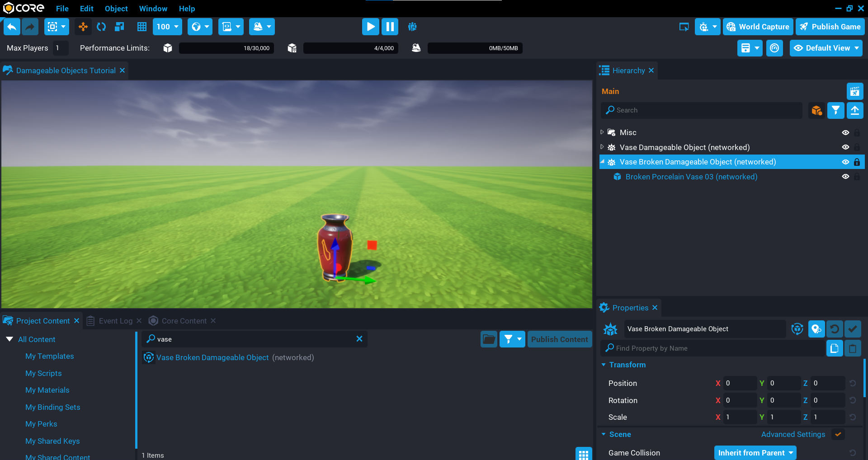
Task: Click the Position X input field
Action: coord(739,383)
